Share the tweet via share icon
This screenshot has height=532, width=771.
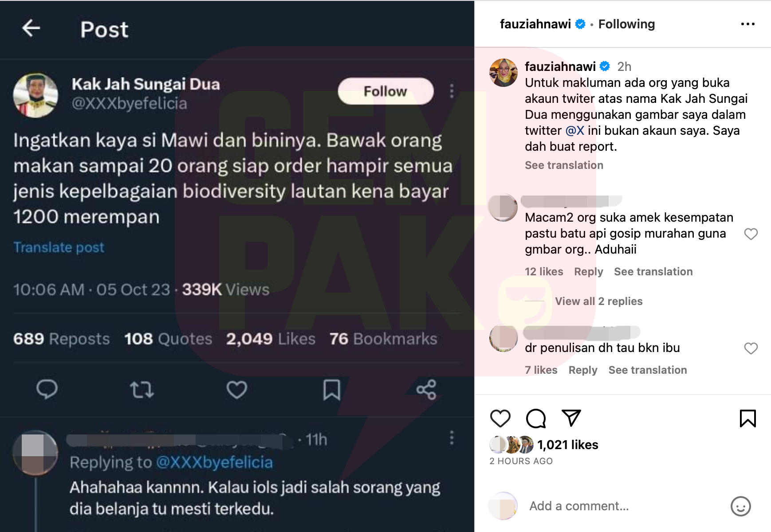(426, 390)
